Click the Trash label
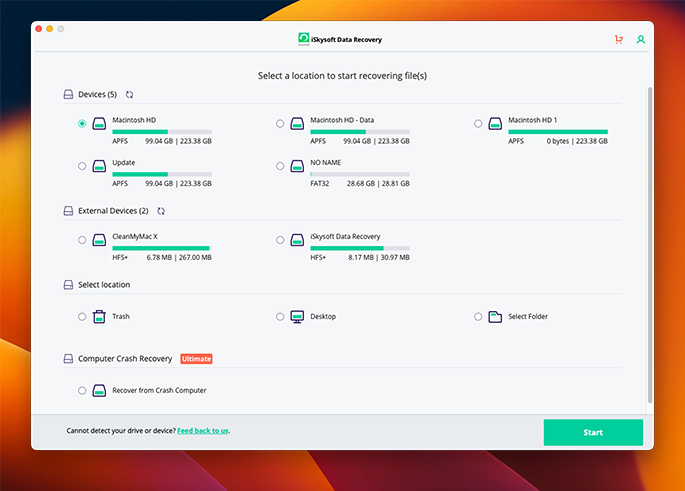This screenshot has height=491, width=685. pyautogui.click(x=121, y=317)
